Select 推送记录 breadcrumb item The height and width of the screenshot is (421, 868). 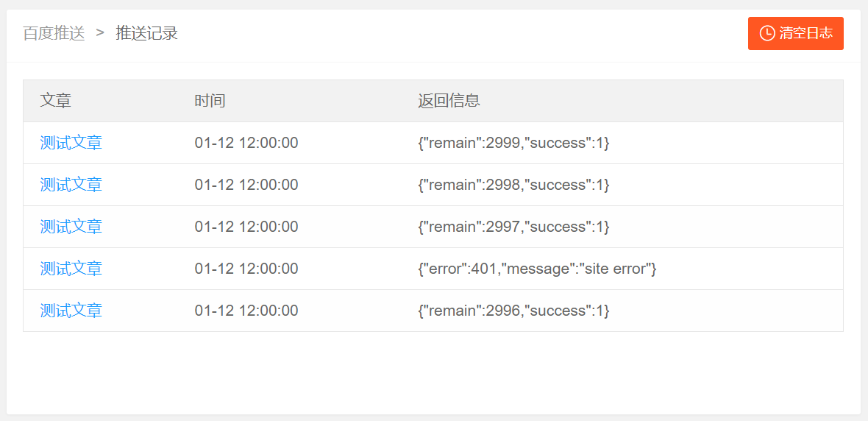[x=146, y=33]
